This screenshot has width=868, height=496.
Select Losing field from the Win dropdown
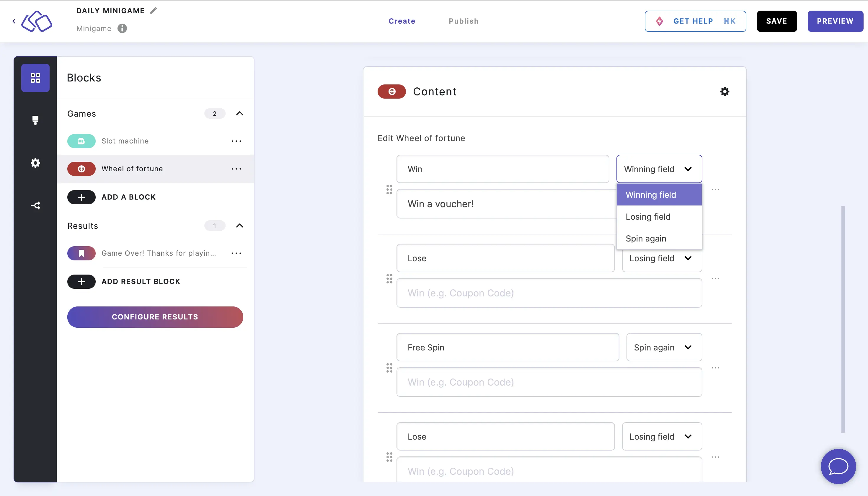coord(648,216)
